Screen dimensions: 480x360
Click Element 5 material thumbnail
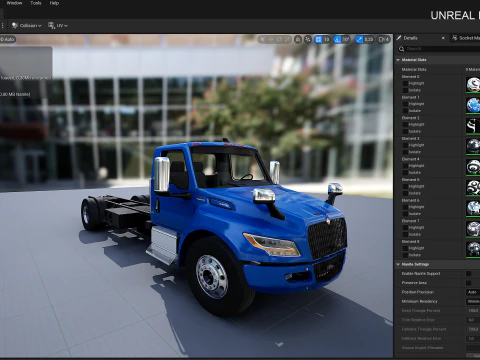(473, 188)
